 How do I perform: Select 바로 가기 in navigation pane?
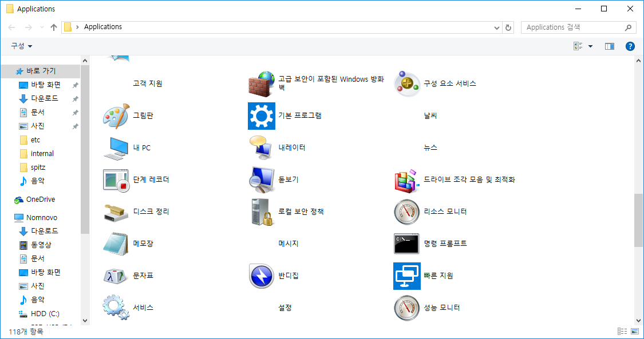click(41, 71)
